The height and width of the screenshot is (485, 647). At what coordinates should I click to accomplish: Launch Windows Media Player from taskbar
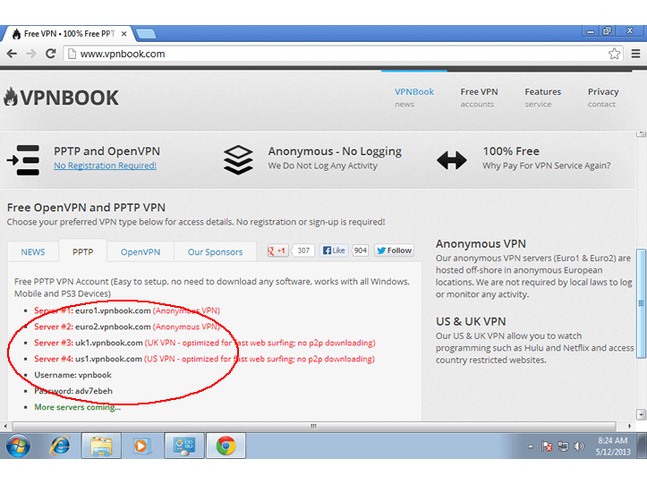pyautogui.click(x=141, y=446)
